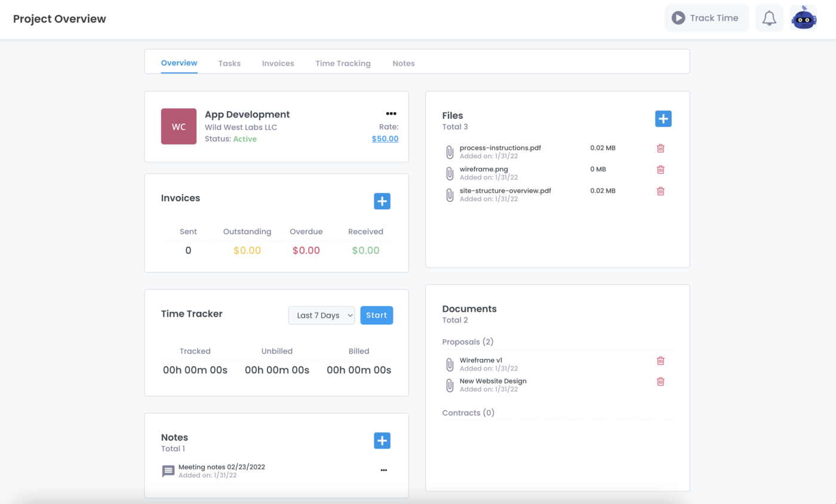
Task: Open the robot avatar profile menu
Action: pyautogui.click(x=803, y=18)
